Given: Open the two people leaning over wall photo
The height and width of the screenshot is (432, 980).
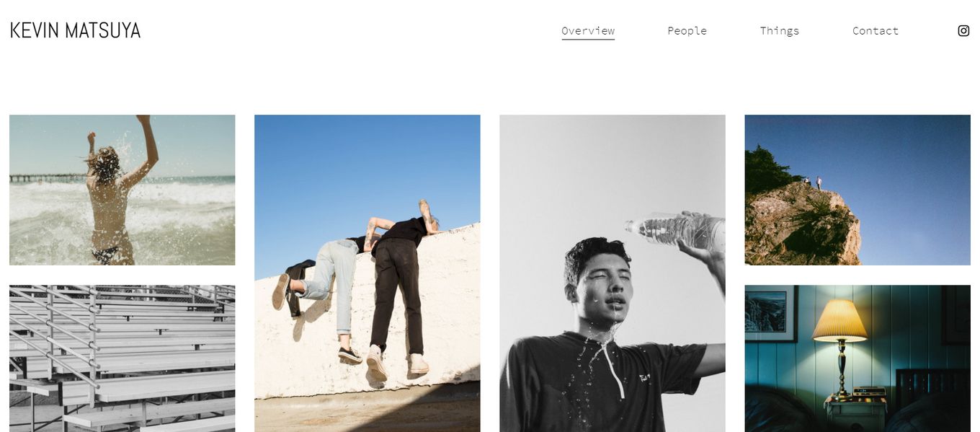Looking at the screenshot, I should pyautogui.click(x=367, y=273).
